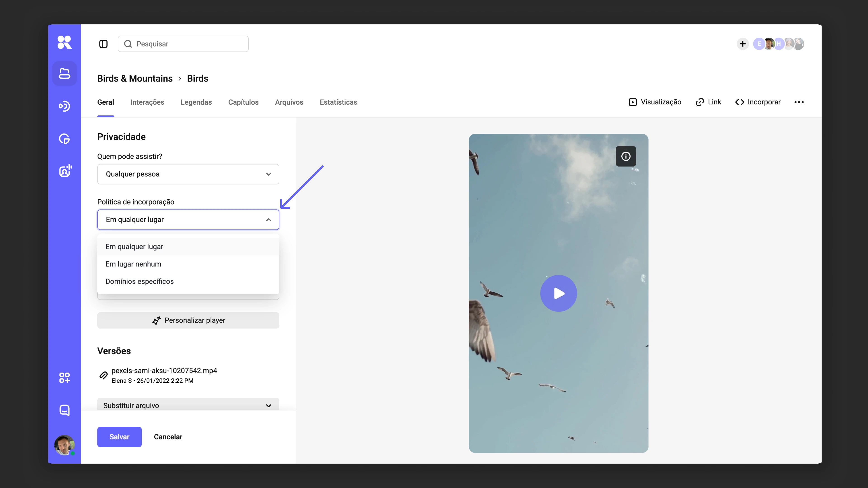Click the app logo in the sidebar
Image resolution: width=868 pixels, height=488 pixels.
[64, 42]
